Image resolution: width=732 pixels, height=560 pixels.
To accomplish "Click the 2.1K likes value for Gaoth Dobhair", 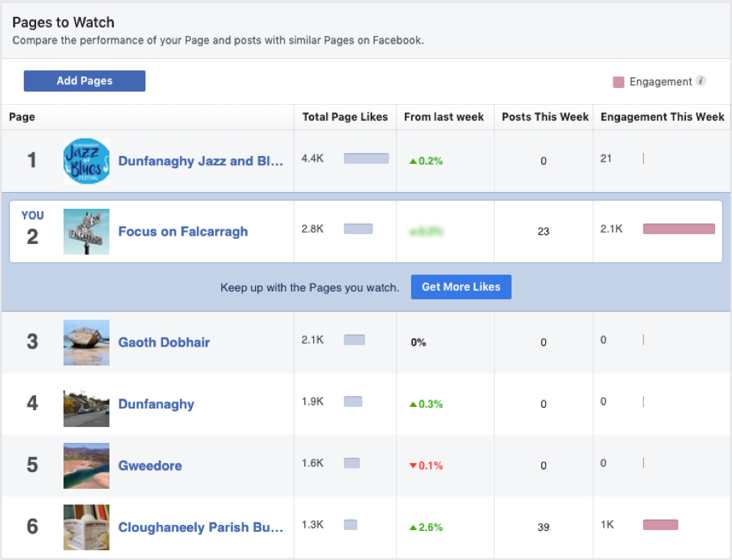I will pyautogui.click(x=312, y=340).
